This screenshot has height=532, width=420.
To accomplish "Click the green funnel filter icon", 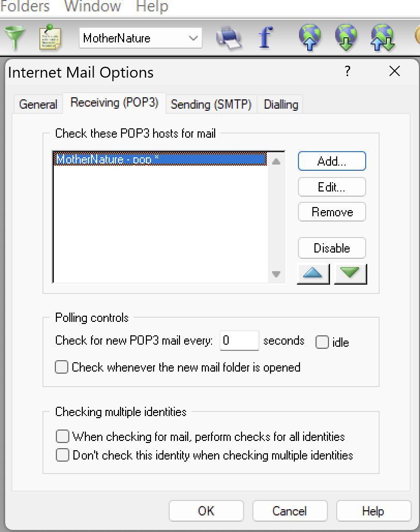I will [14, 37].
